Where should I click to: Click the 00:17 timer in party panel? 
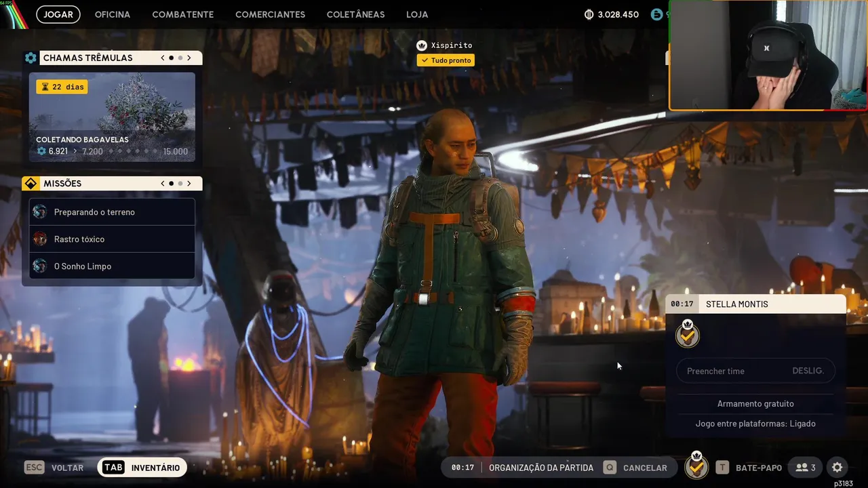click(x=682, y=304)
